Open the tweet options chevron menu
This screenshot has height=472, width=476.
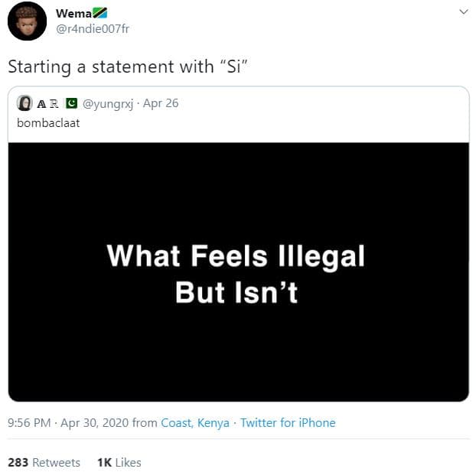pyautogui.click(x=463, y=12)
